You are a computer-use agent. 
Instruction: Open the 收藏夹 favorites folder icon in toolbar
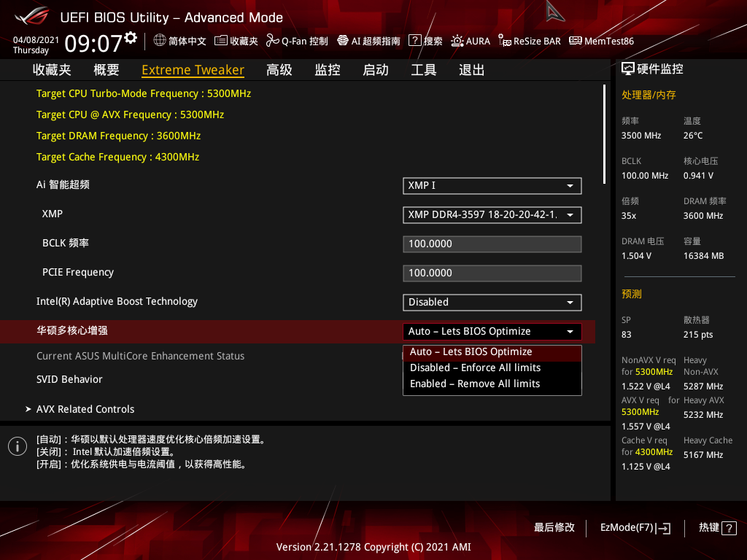(222, 41)
